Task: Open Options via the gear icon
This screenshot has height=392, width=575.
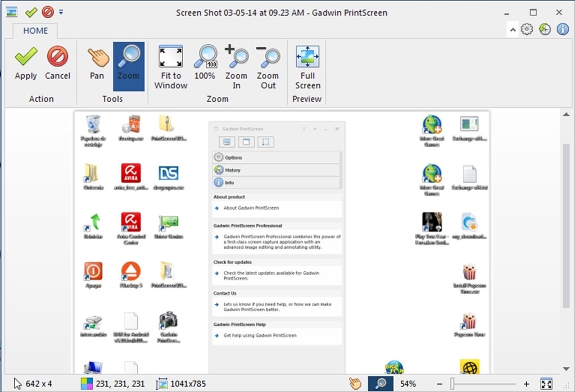Action: click(527, 29)
